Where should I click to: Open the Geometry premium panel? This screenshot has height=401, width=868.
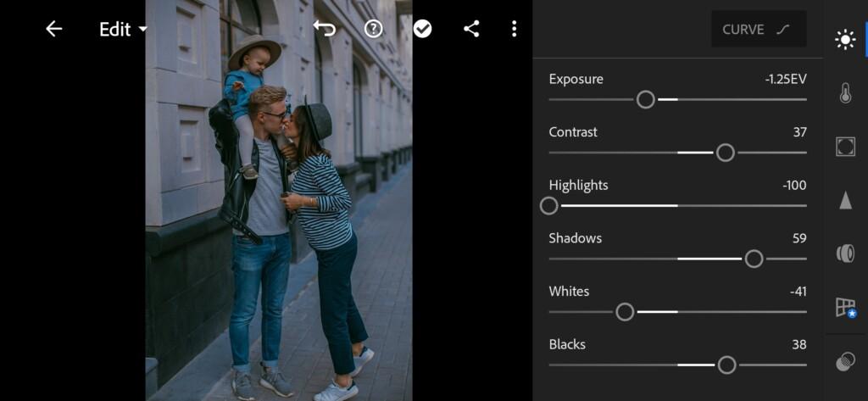[846, 308]
